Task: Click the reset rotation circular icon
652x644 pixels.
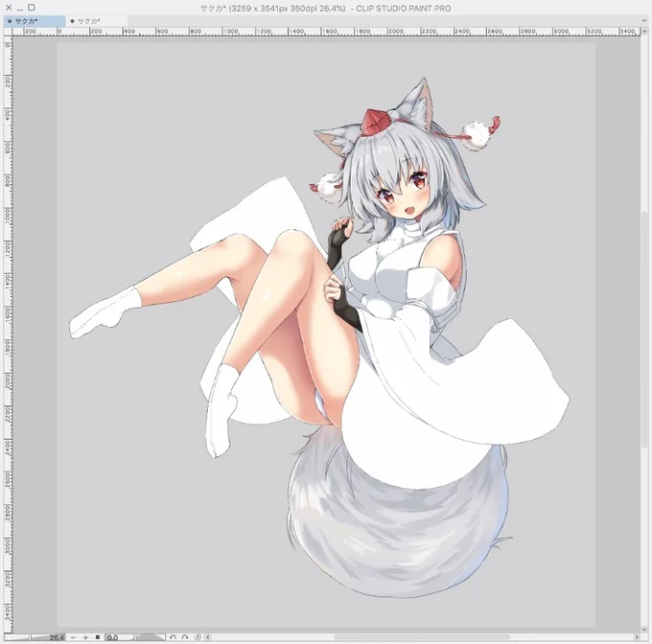Action: tap(198, 637)
